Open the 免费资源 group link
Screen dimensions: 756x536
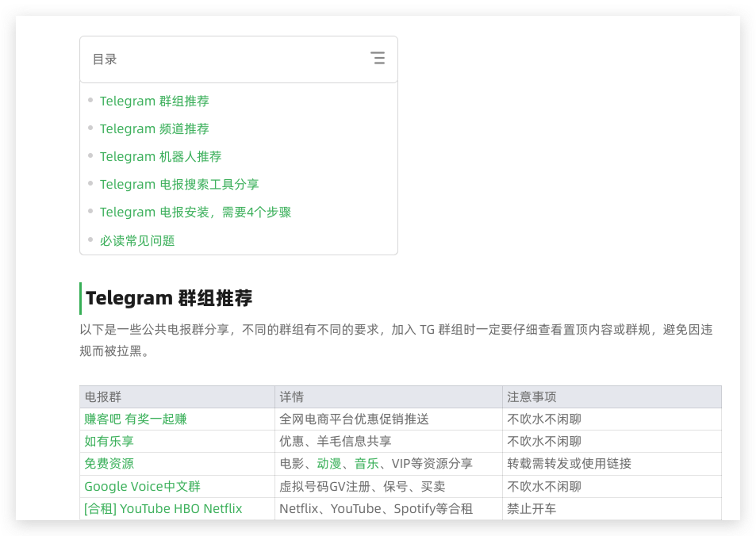pyautogui.click(x=109, y=463)
